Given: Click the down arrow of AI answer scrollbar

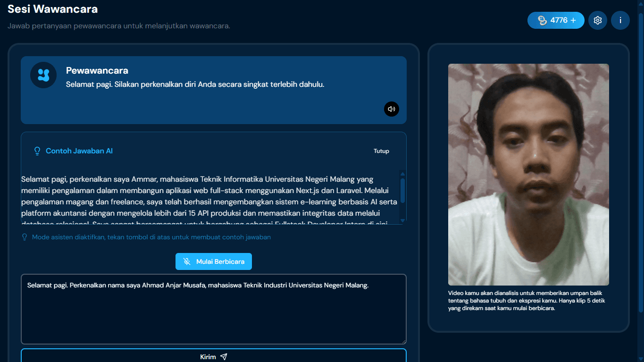Looking at the screenshot, I should pos(402,220).
